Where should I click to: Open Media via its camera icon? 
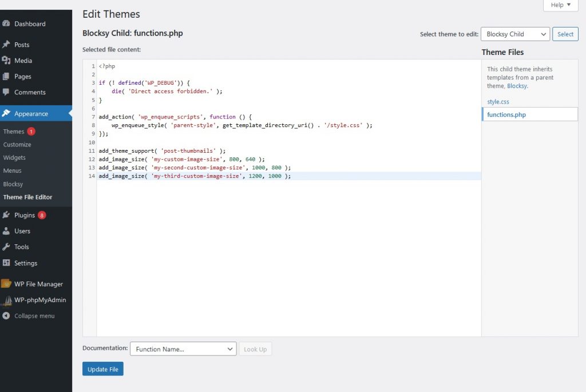click(6, 60)
